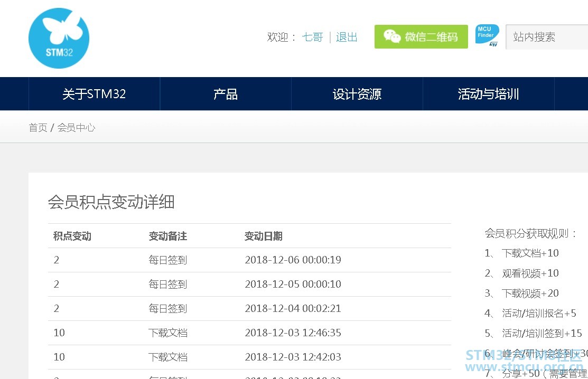Image resolution: width=588 pixels, height=379 pixels.
Task: Click rule 下载视频+20
Action: pyautogui.click(x=530, y=293)
